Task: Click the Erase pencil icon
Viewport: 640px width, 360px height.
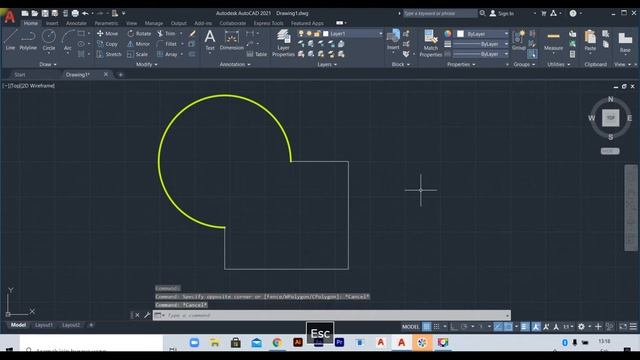Action: click(x=192, y=33)
